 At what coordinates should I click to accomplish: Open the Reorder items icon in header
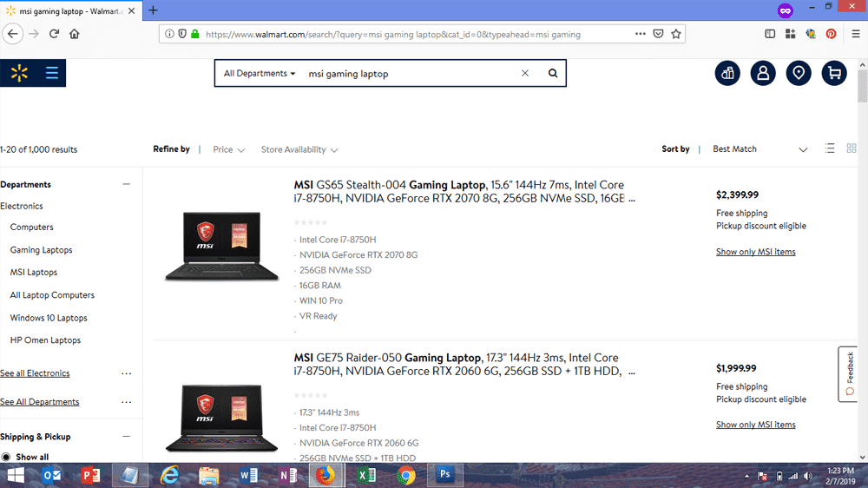pos(727,73)
